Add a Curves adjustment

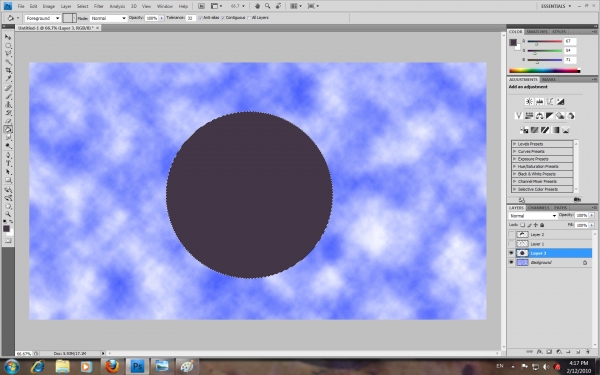(550, 101)
